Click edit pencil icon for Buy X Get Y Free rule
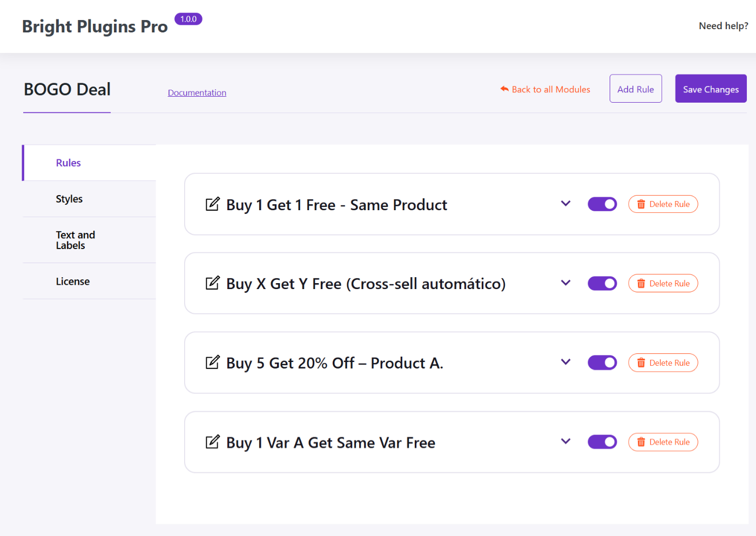756x536 pixels. point(213,283)
